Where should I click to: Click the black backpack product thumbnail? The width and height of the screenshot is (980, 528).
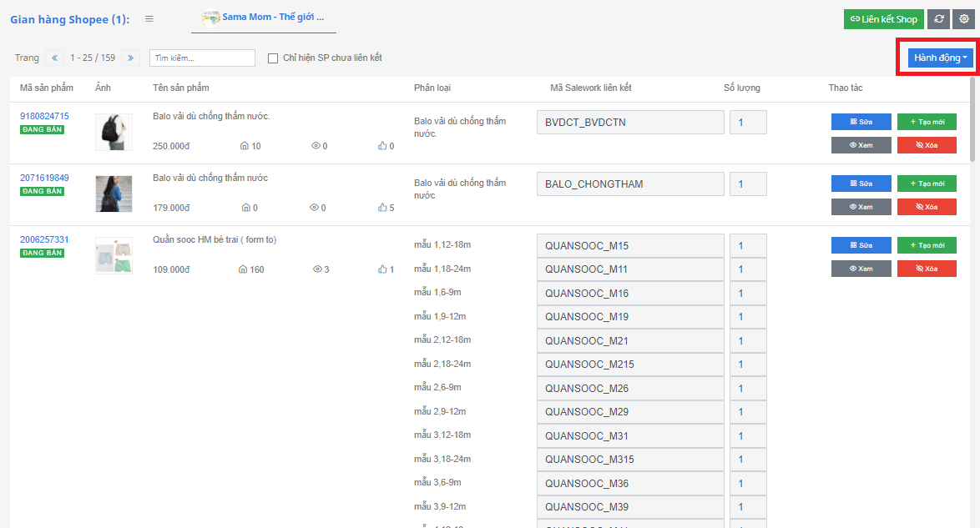pos(113,132)
